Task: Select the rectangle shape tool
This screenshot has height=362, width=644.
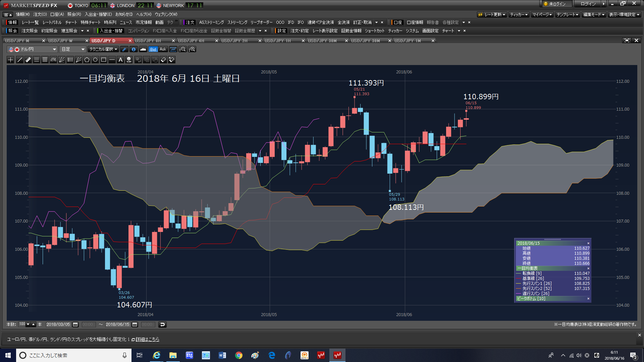Action: (x=104, y=60)
